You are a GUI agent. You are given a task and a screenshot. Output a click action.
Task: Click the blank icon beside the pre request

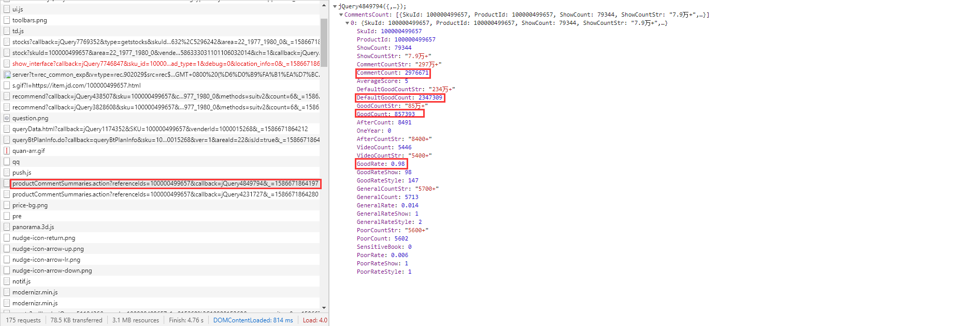(7, 216)
